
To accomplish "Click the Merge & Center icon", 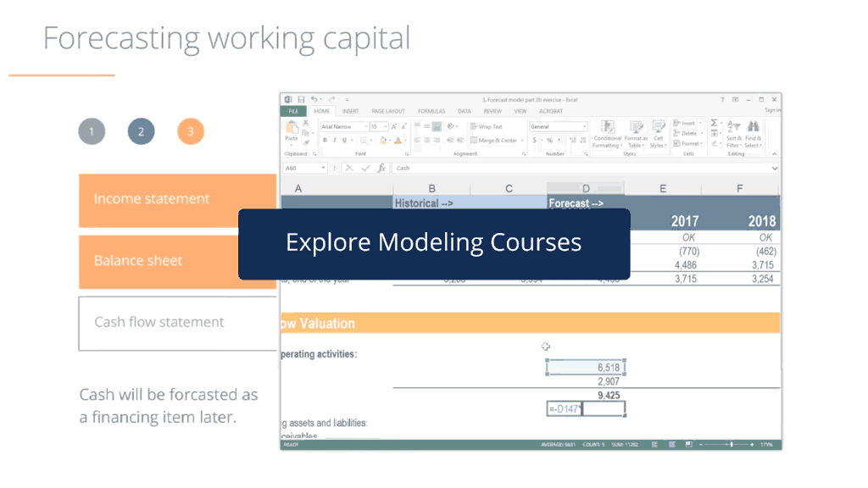I will (x=473, y=140).
